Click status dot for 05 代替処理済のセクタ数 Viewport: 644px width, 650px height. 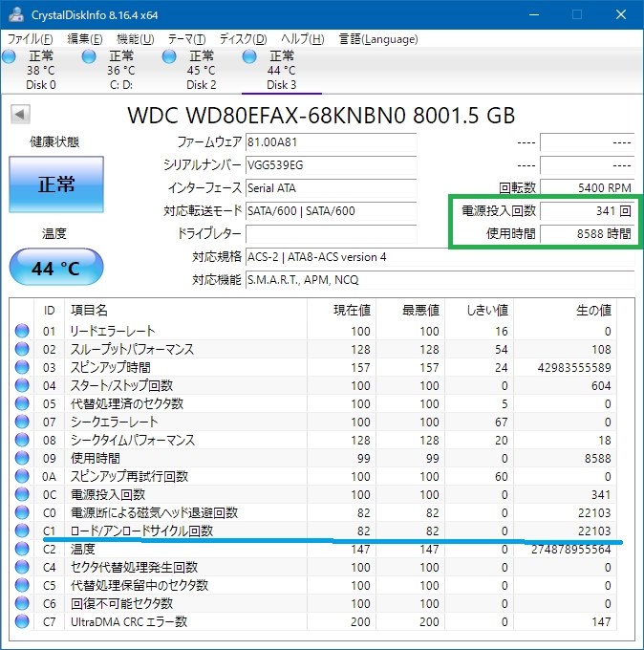coord(22,403)
